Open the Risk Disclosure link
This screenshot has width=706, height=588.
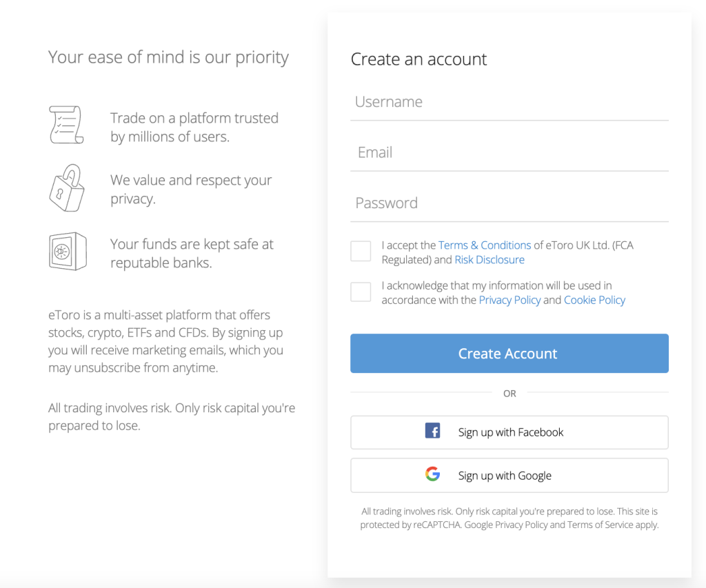pos(490,260)
